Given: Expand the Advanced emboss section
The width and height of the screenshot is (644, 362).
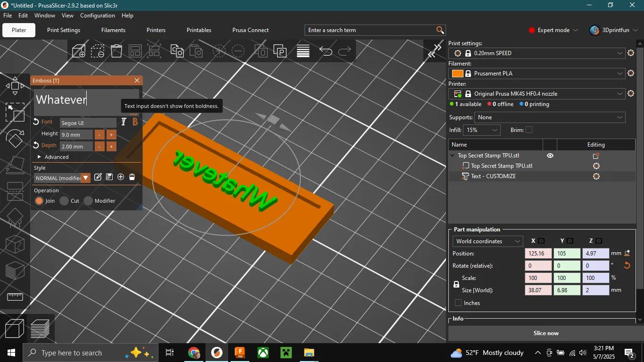Looking at the screenshot, I should [53, 157].
